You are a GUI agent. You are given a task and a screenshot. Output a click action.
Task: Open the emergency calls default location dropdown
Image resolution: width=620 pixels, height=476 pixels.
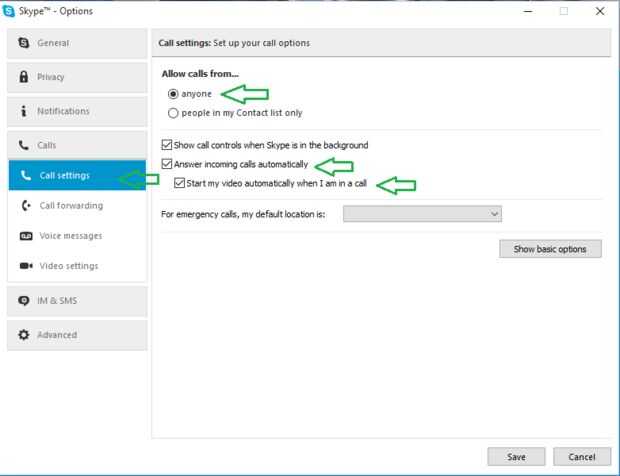(422, 213)
